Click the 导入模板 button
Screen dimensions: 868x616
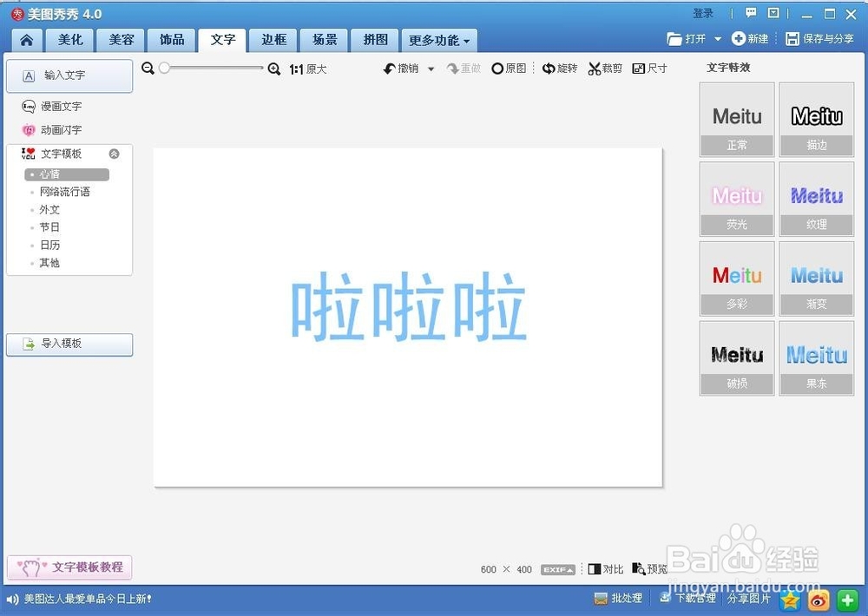point(69,344)
